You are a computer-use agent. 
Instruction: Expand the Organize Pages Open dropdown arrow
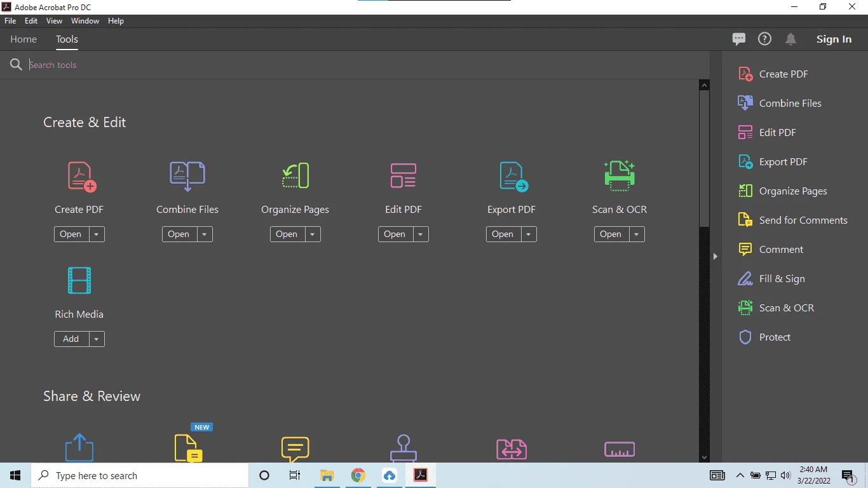(x=313, y=234)
